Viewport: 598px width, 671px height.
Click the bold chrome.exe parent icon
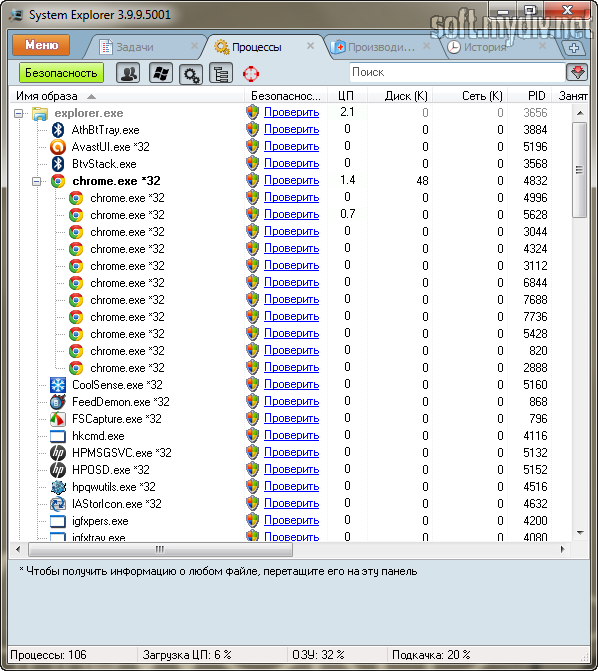pyautogui.click(x=58, y=181)
